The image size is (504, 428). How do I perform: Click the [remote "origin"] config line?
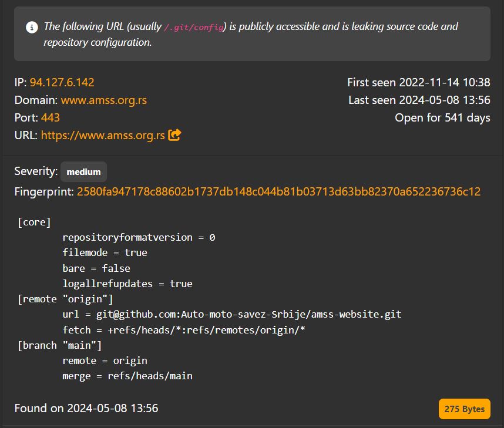pos(65,299)
